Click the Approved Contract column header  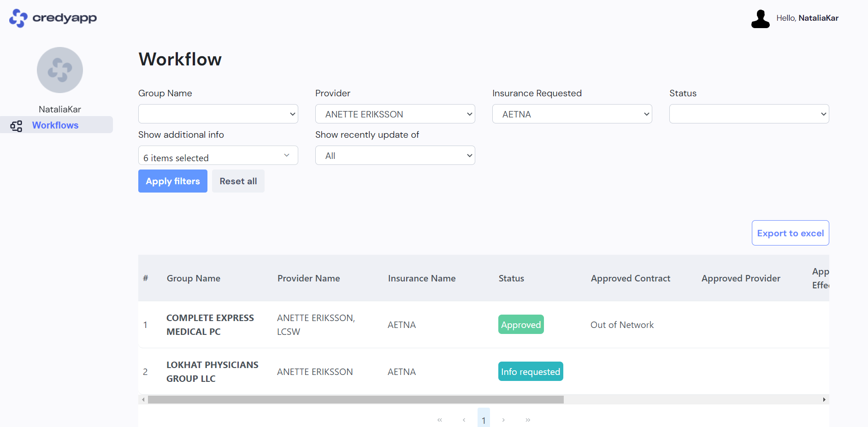tap(631, 278)
